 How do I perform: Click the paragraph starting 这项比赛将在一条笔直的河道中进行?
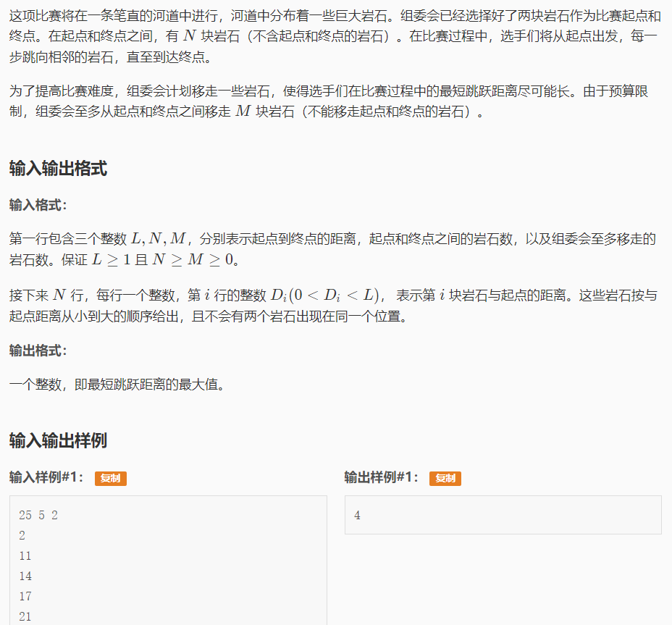(x=335, y=36)
